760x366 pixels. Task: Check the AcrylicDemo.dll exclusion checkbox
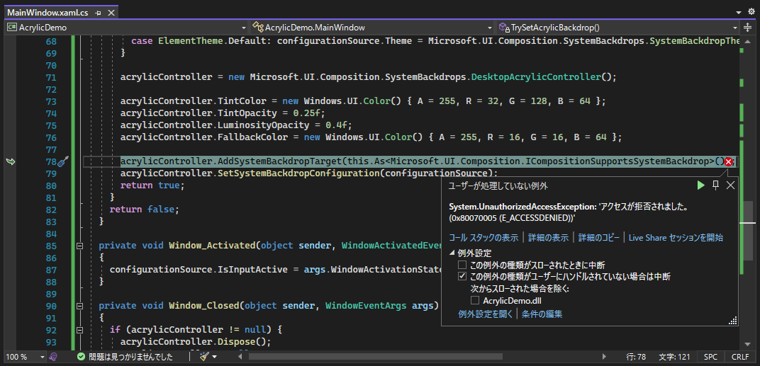(475, 301)
